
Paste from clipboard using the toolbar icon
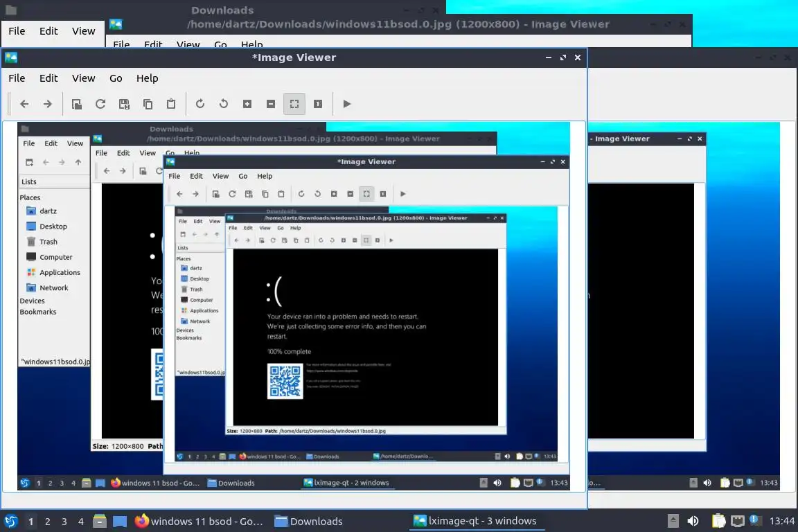click(x=171, y=104)
